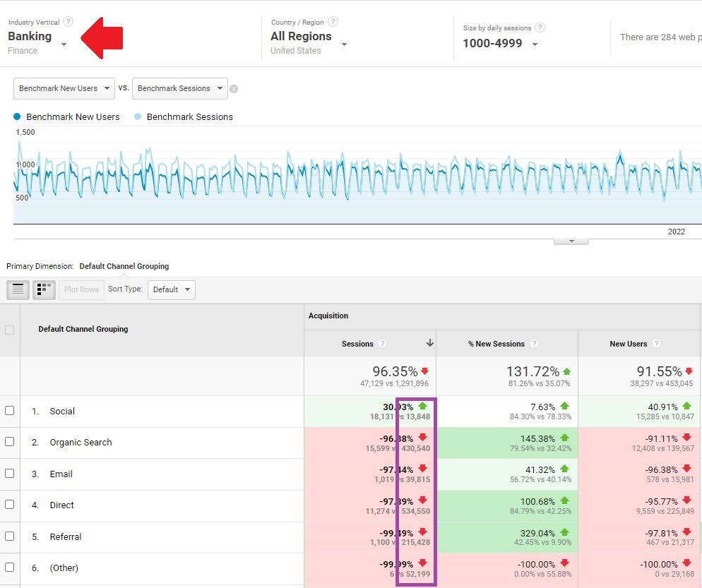702x588 pixels.
Task: Click the Sessions column help icon
Action: coord(382,344)
